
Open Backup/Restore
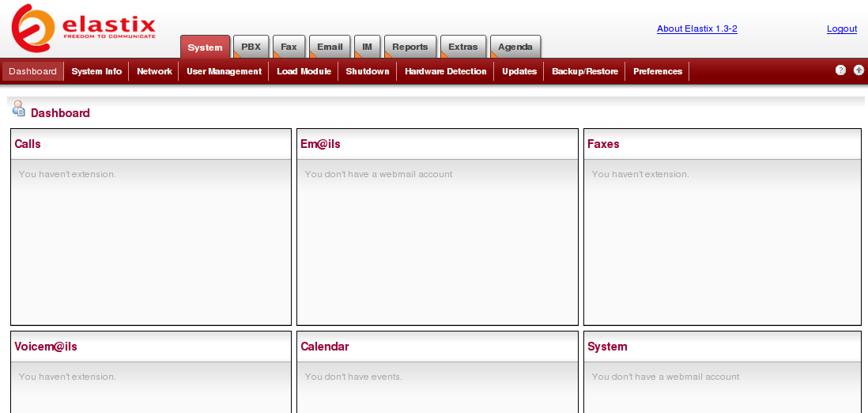click(x=584, y=71)
